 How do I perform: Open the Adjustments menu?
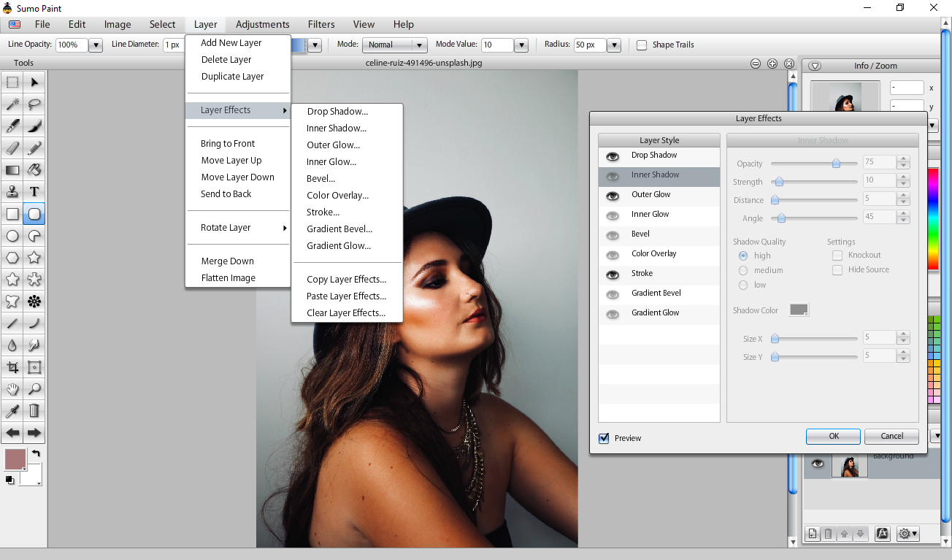click(262, 24)
